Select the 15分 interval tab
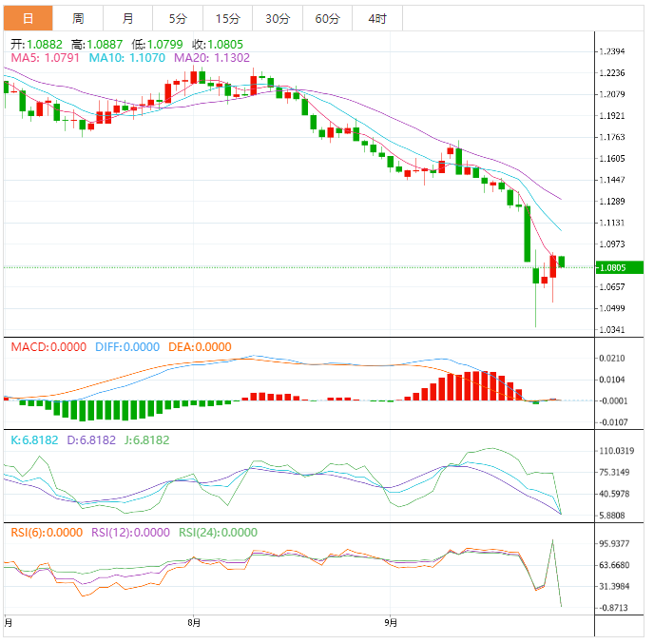The width and height of the screenshot is (654, 644). pos(227,18)
